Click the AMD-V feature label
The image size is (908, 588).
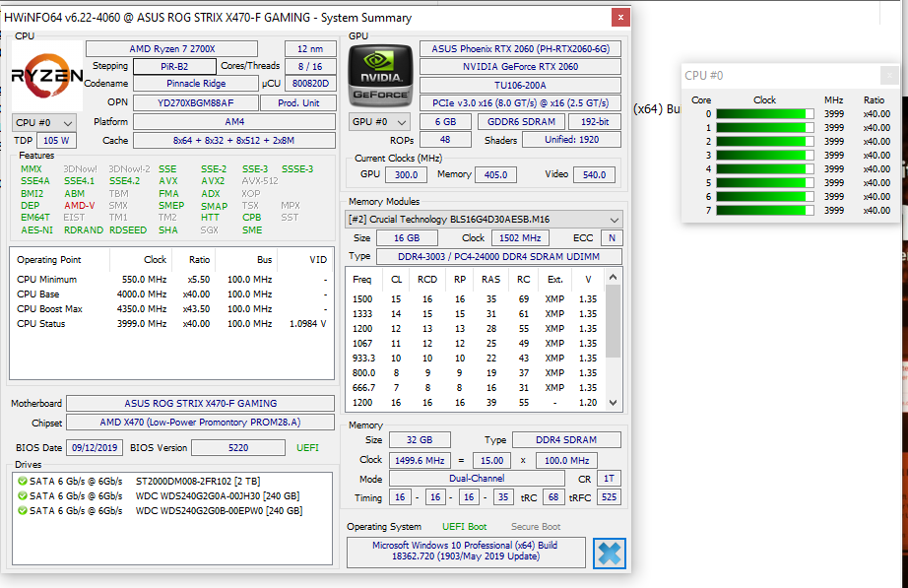[x=80, y=205]
